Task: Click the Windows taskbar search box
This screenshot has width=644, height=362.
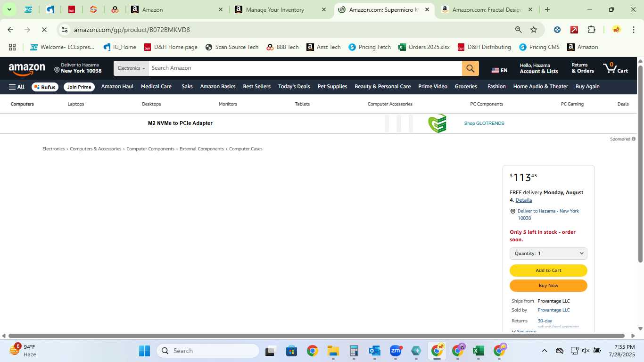Action: pyautogui.click(x=208, y=351)
